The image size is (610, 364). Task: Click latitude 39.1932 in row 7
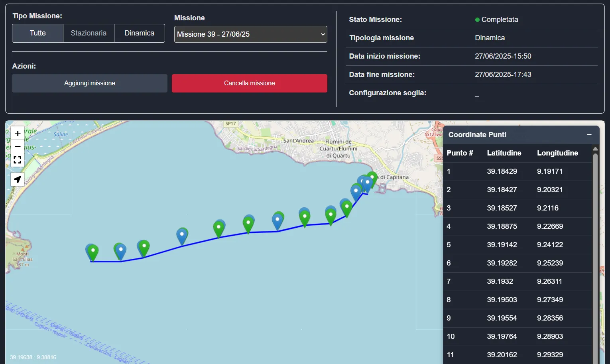[x=500, y=281]
